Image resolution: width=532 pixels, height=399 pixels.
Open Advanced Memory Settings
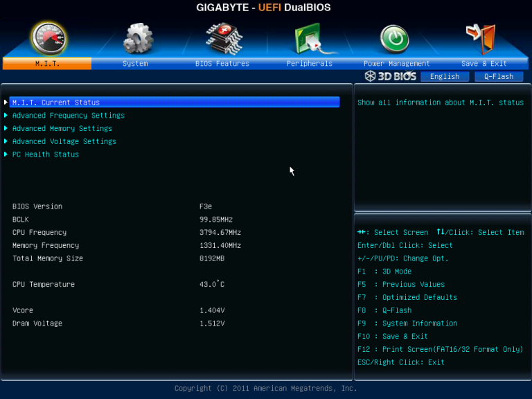62,128
